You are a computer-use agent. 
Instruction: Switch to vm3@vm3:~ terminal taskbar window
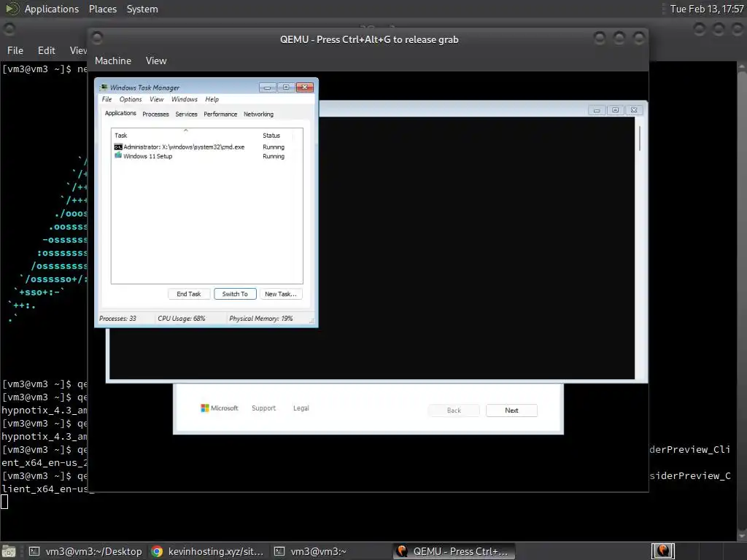330,551
